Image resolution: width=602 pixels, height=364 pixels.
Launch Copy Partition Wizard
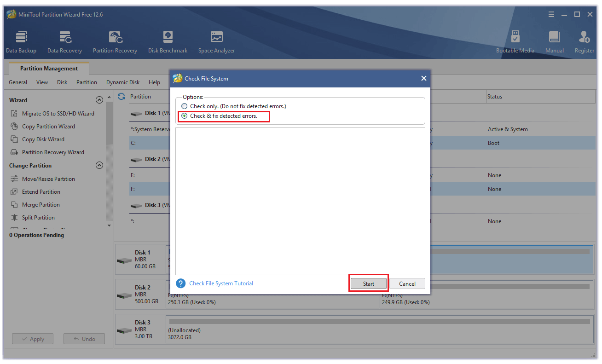click(x=43, y=126)
